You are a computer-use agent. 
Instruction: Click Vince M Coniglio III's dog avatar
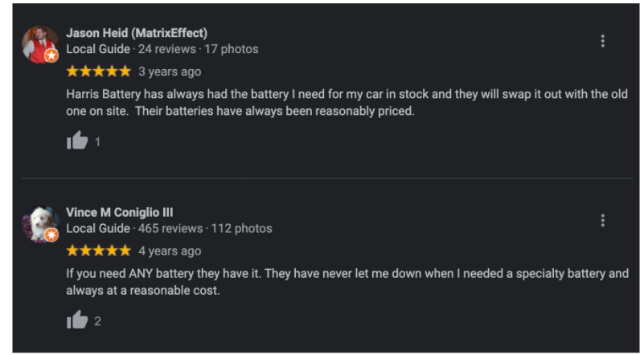point(39,223)
